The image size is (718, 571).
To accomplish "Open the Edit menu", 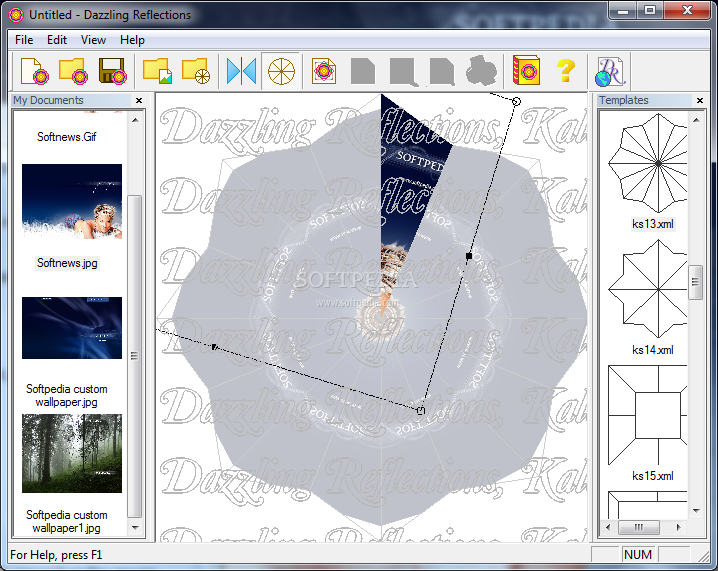I will [57, 40].
